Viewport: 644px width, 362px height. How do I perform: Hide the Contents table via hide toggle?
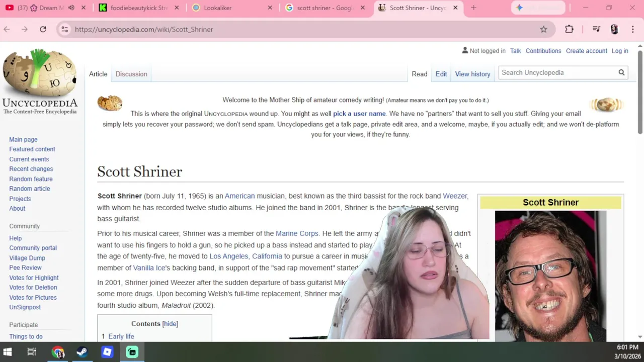[170, 324]
